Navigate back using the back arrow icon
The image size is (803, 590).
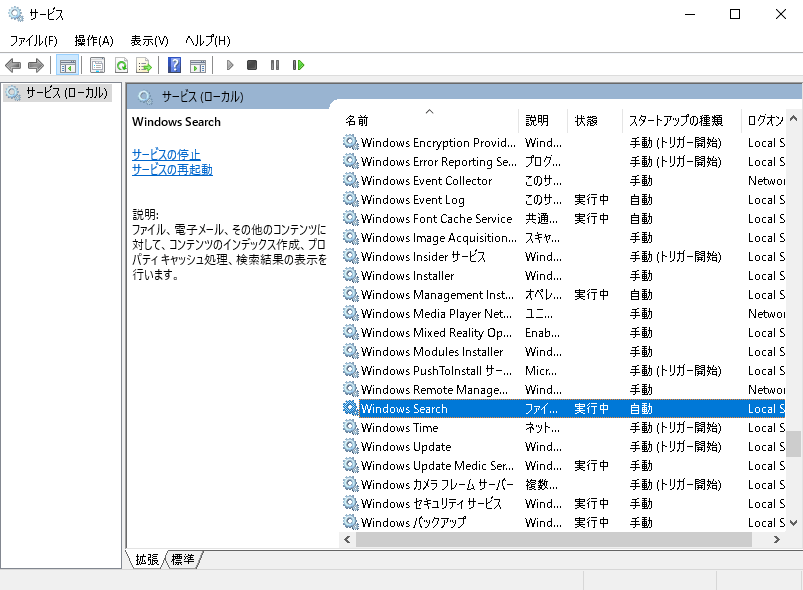tap(13, 64)
